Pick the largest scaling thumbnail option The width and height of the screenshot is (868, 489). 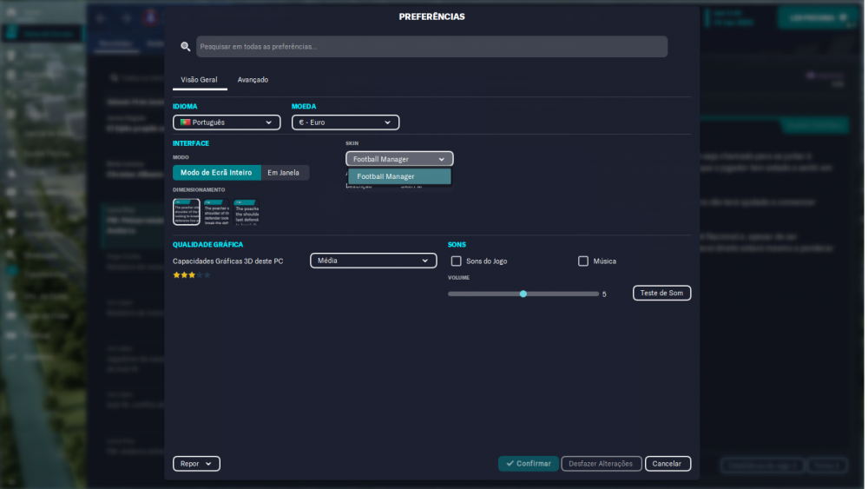[x=247, y=212]
